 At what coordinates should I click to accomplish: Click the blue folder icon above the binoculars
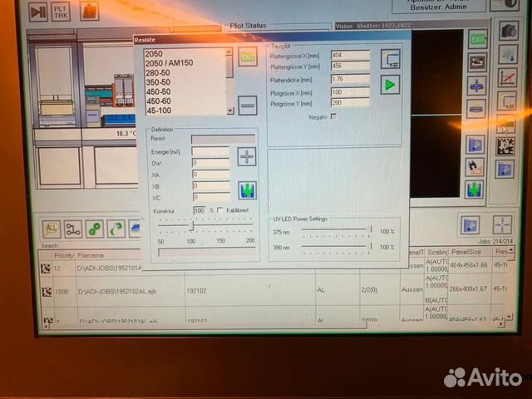pos(475,145)
